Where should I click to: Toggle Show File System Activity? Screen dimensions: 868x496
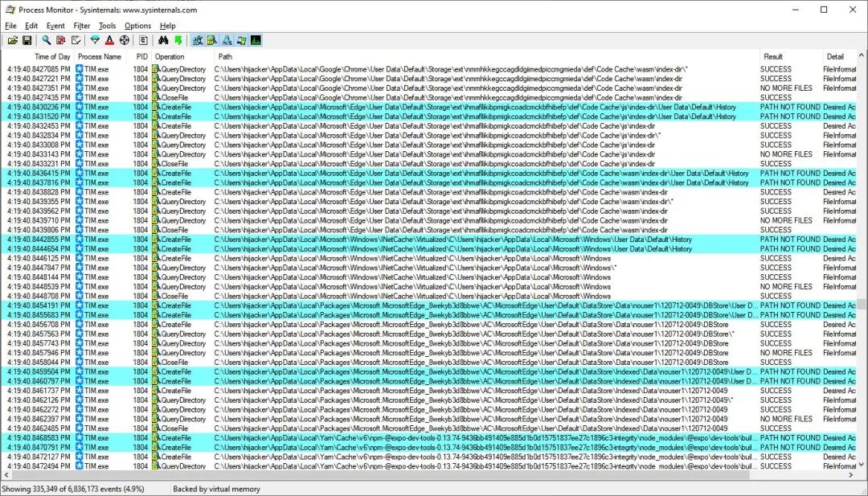212,40
